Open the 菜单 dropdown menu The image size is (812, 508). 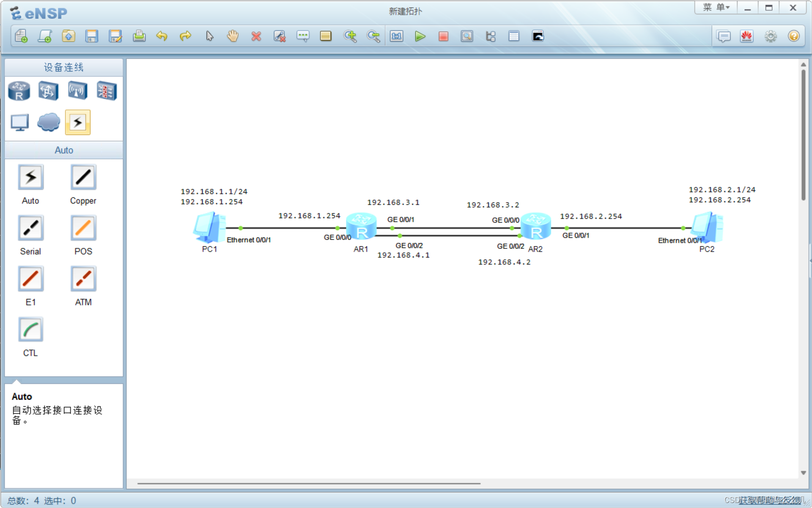[x=716, y=8]
